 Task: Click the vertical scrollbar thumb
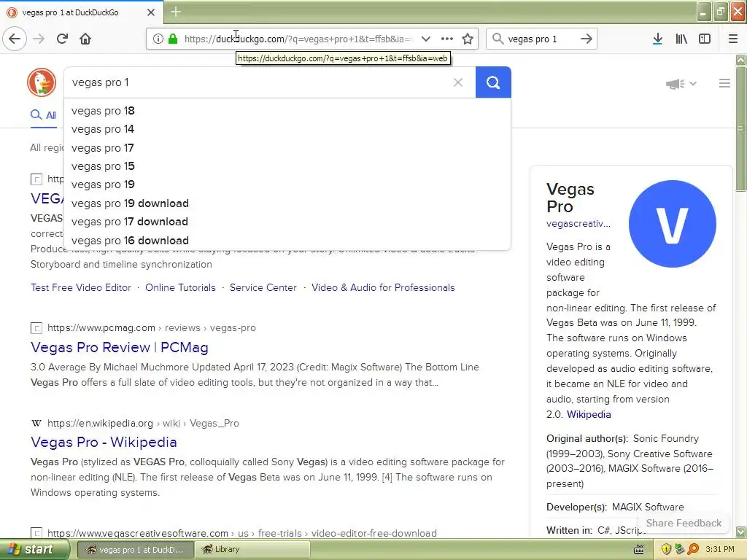[741, 128]
